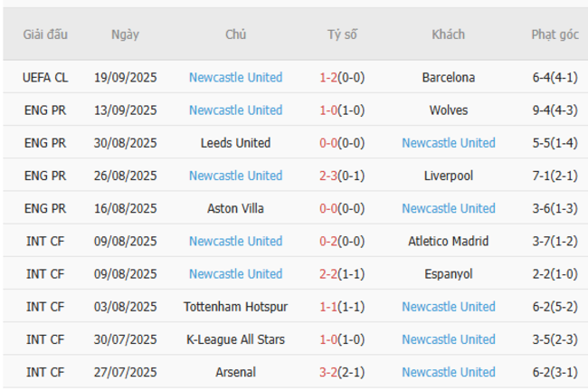
Task: Select the 3-2 score in Arsenal row
Action: pyautogui.click(x=328, y=372)
